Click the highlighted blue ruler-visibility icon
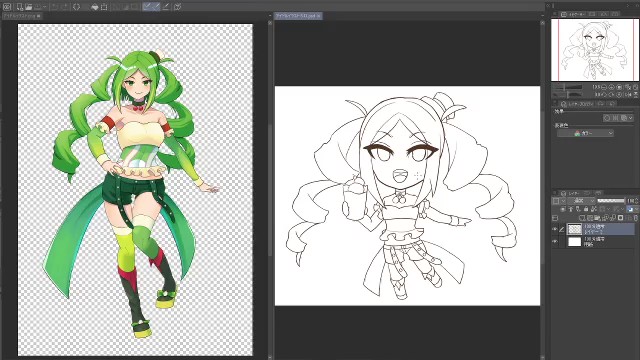The width and height of the screenshot is (640, 360). [x=630, y=209]
